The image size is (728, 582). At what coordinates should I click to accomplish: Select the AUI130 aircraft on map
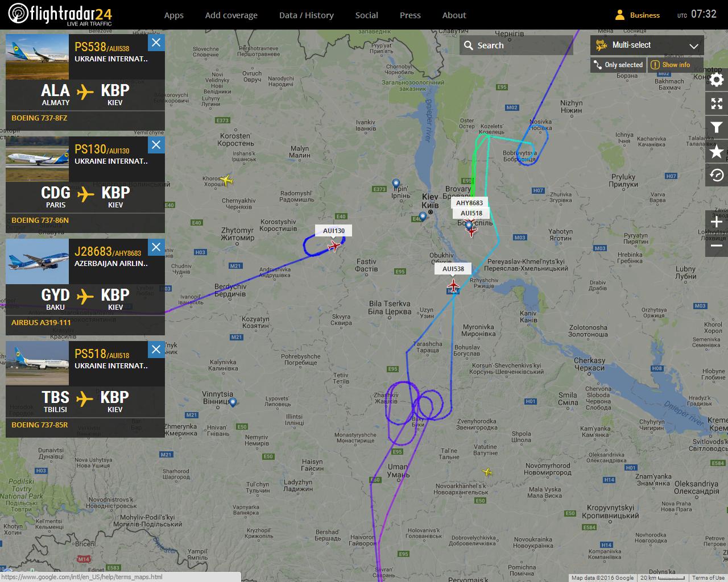click(x=334, y=246)
